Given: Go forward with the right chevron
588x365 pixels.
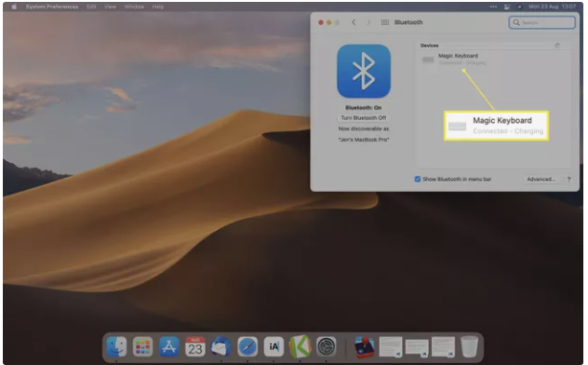Looking at the screenshot, I should (x=368, y=22).
